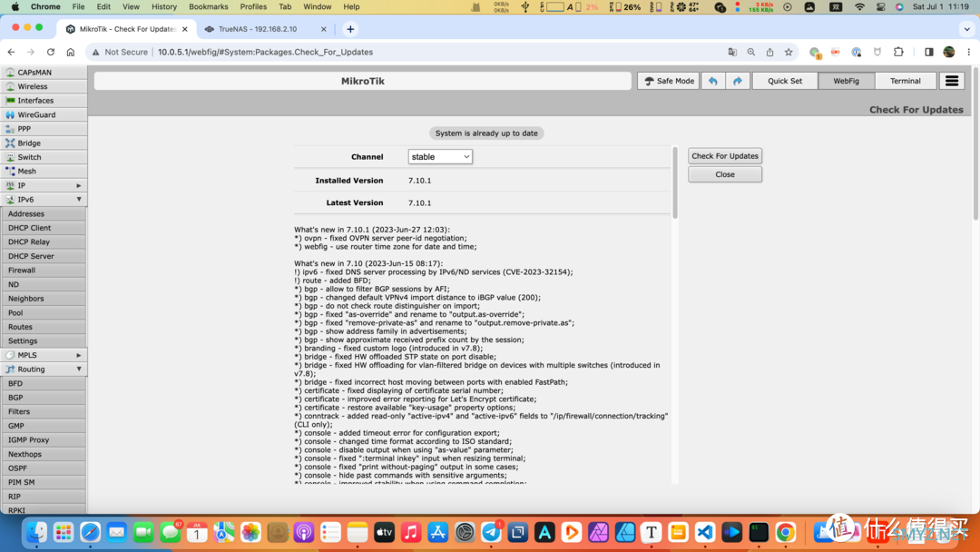980x552 pixels.
Task: Click the redo arrow button
Action: 738,81
